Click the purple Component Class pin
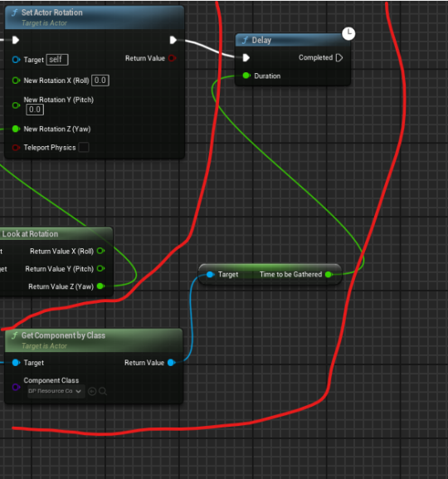448x479 pixels. (16, 388)
